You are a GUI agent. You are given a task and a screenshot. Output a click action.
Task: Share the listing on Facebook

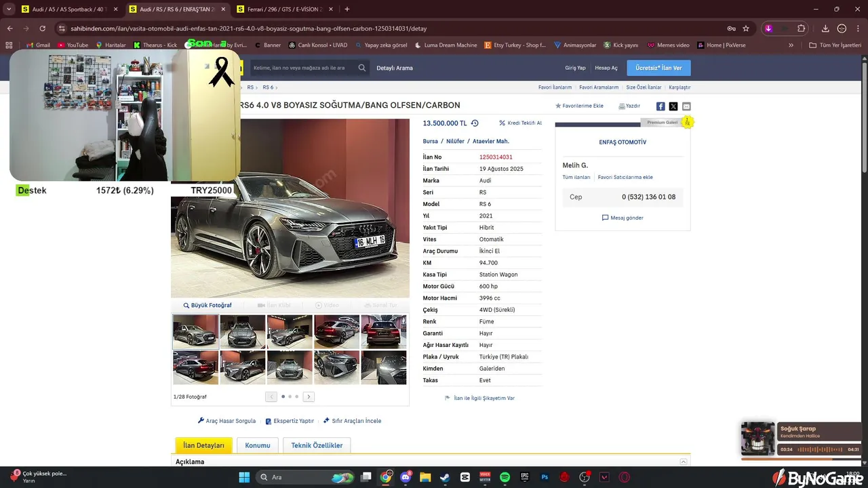(x=660, y=106)
